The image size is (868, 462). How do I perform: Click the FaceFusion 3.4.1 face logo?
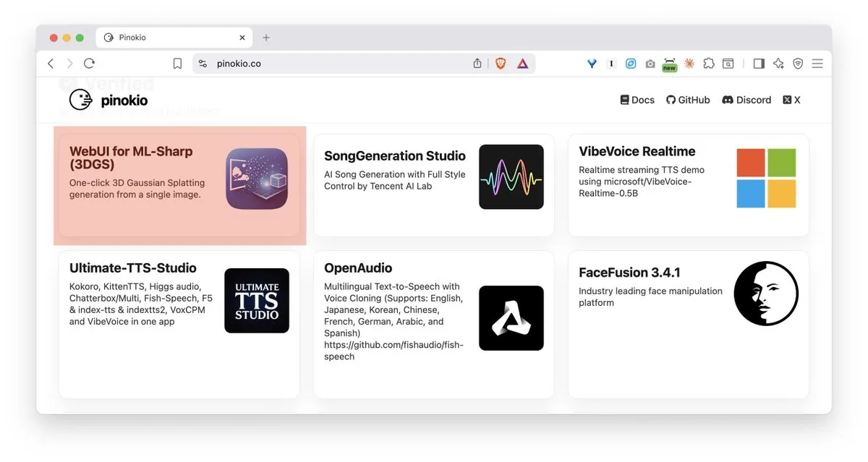[x=766, y=294]
